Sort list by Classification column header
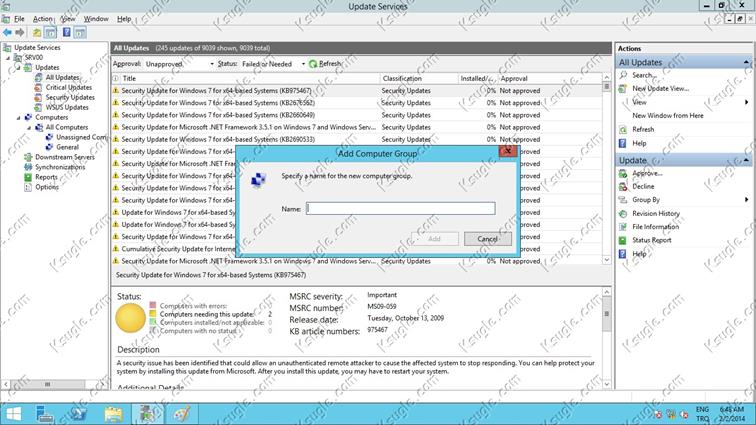This screenshot has height=425, width=756. click(418, 78)
